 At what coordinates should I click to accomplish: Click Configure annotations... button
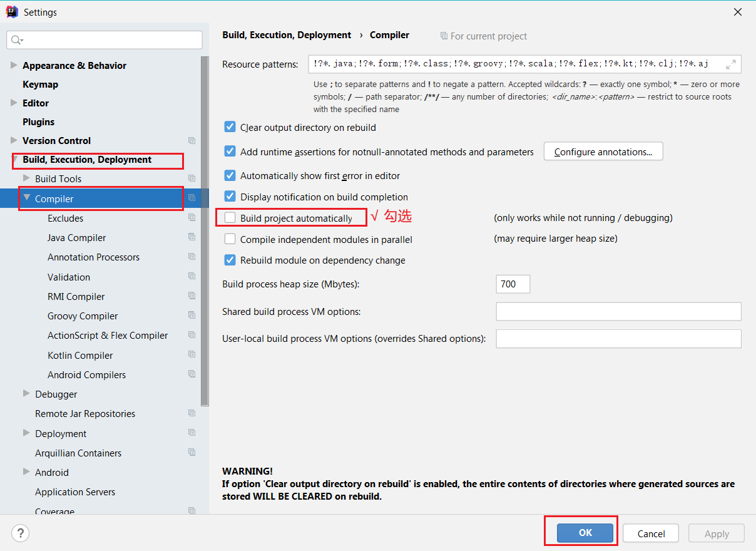click(603, 152)
